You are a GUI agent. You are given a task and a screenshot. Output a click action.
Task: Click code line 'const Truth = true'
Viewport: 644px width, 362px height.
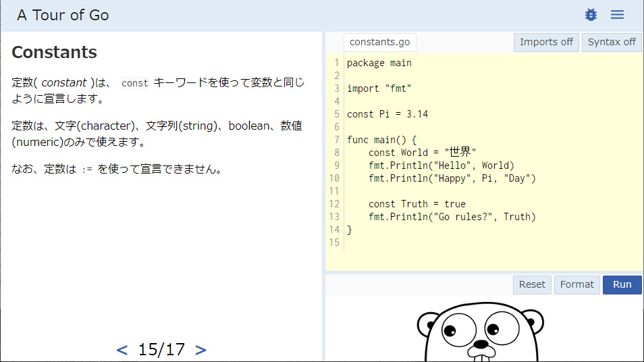(417, 204)
